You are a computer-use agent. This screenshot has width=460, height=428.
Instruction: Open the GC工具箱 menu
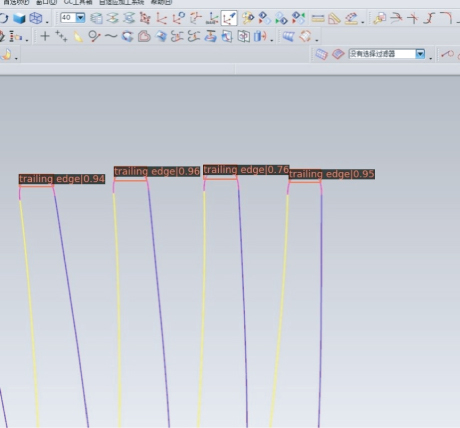click(78, 2)
